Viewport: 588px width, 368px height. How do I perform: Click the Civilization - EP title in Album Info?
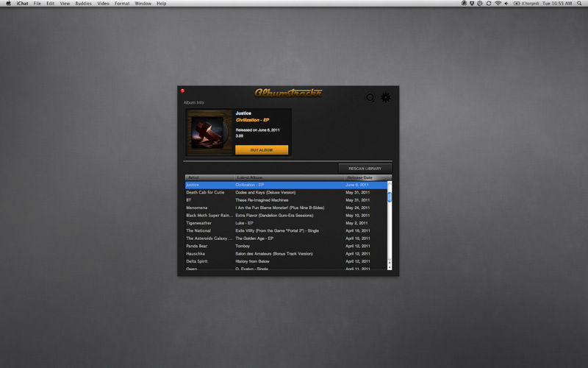[252, 120]
